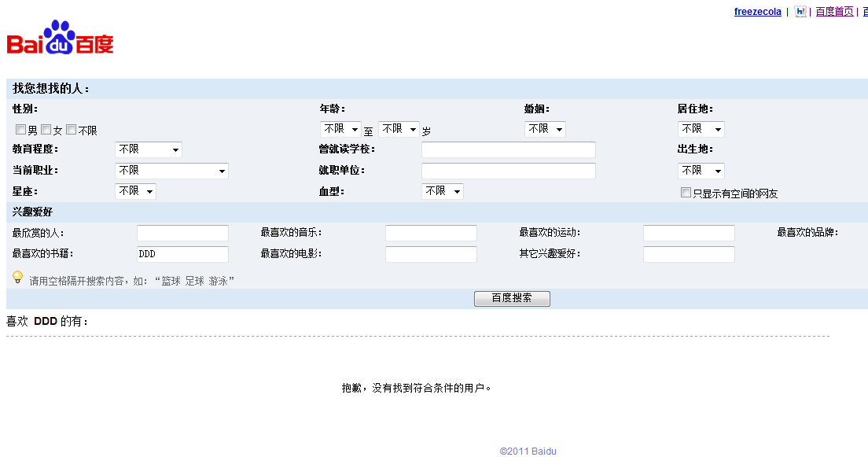868x457 pixels.
Task: Open the 居住地 residence dropdown
Action: click(701, 129)
